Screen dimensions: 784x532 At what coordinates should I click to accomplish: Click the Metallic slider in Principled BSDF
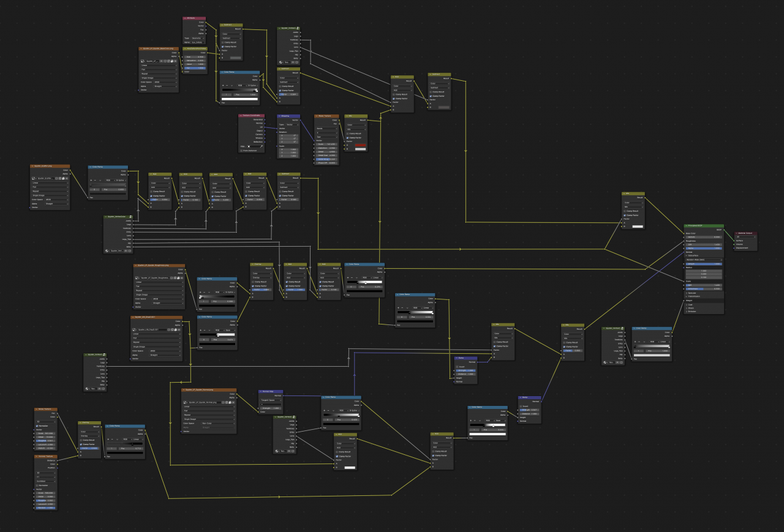(704, 237)
